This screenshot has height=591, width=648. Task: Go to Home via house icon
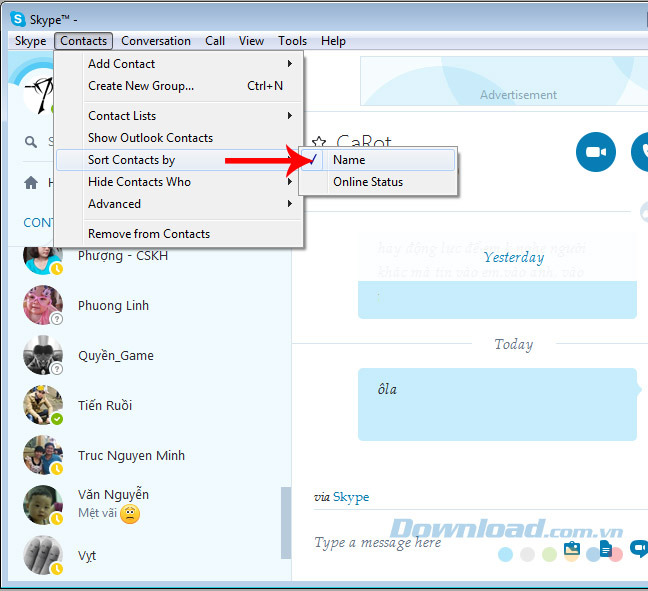coord(31,182)
